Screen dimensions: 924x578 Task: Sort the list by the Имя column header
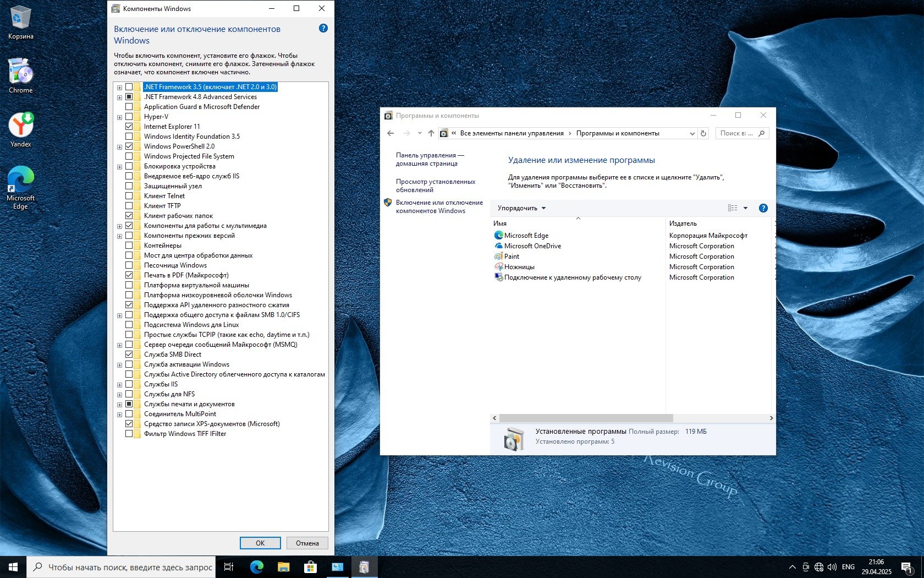pyautogui.click(x=500, y=223)
